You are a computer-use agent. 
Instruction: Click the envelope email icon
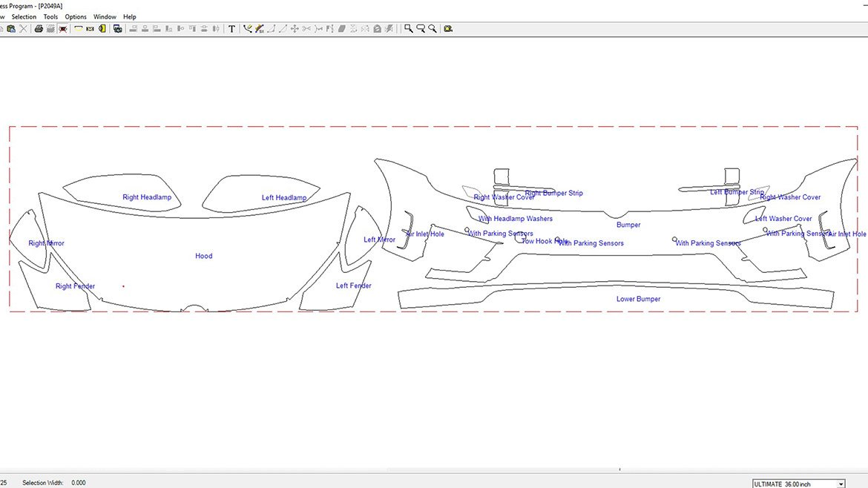90,29
